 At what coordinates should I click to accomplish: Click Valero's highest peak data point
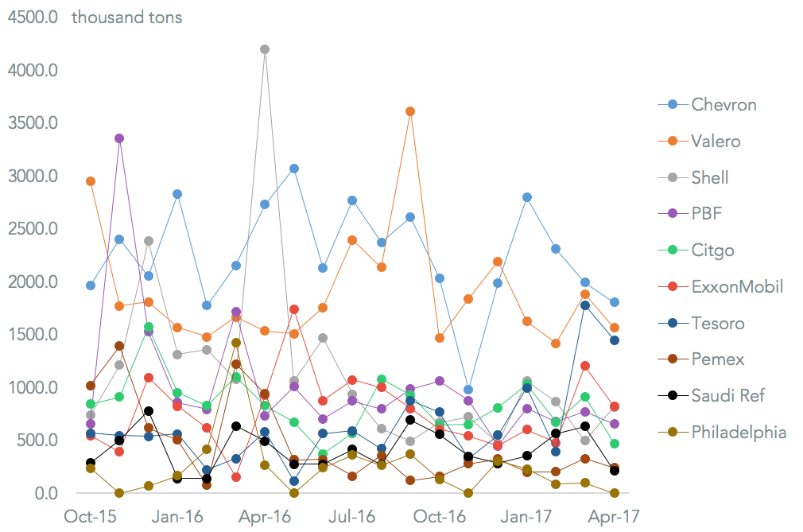tap(410, 111)
